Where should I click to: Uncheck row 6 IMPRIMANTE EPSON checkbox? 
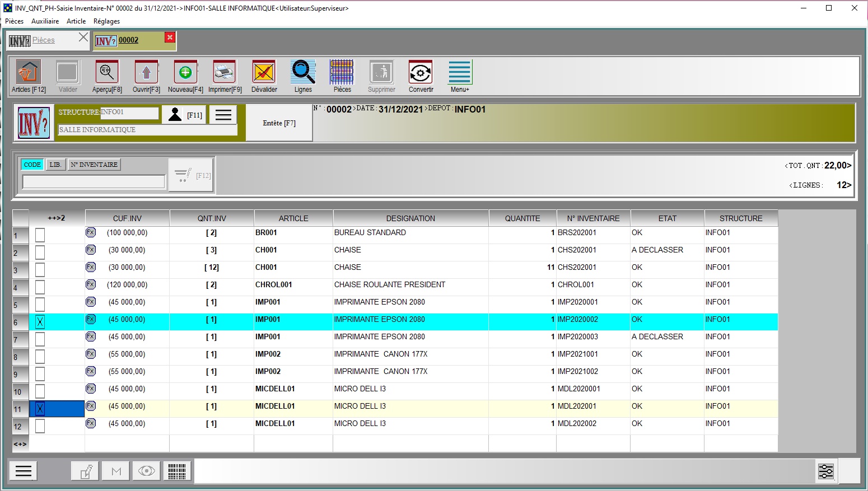(x=40, y=322)
